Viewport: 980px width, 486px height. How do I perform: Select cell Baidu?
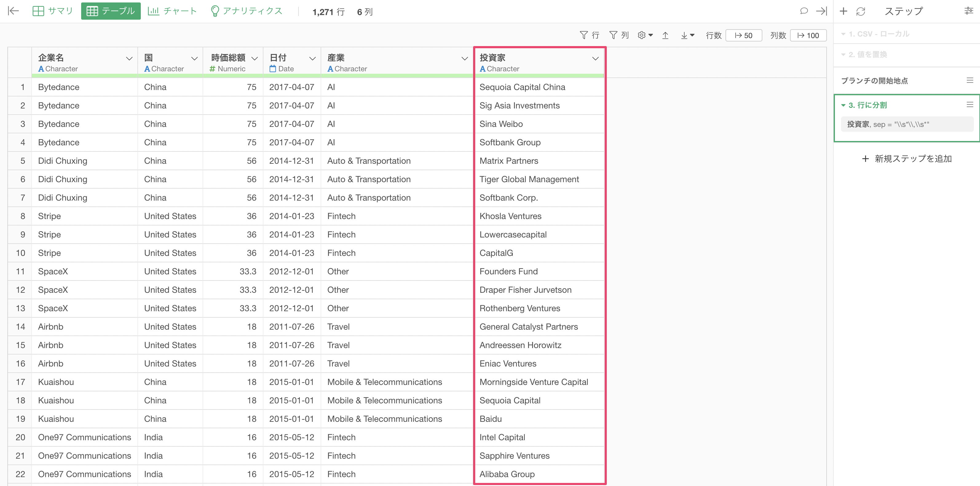(539, 419)
